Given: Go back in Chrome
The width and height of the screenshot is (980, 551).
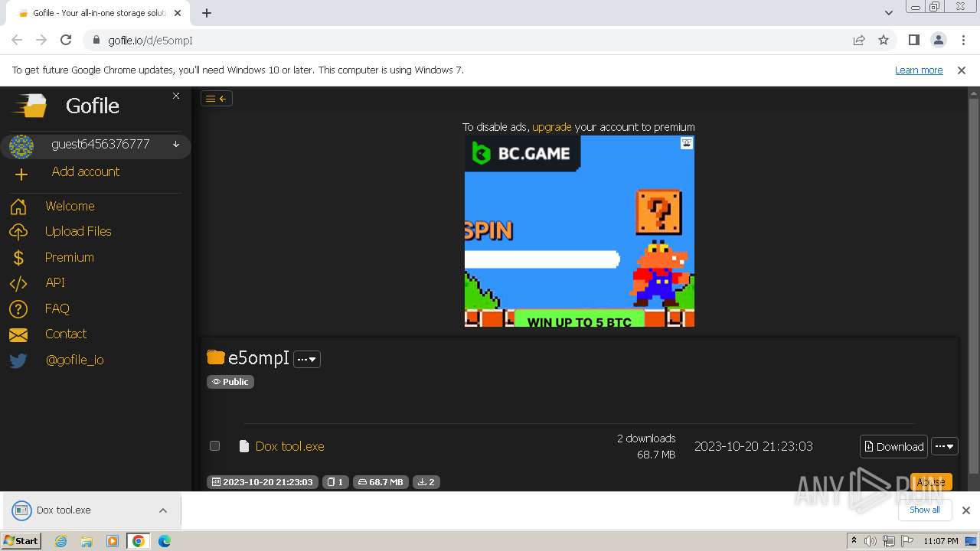Looking at the screenshot, I should [x=17, y=40].
